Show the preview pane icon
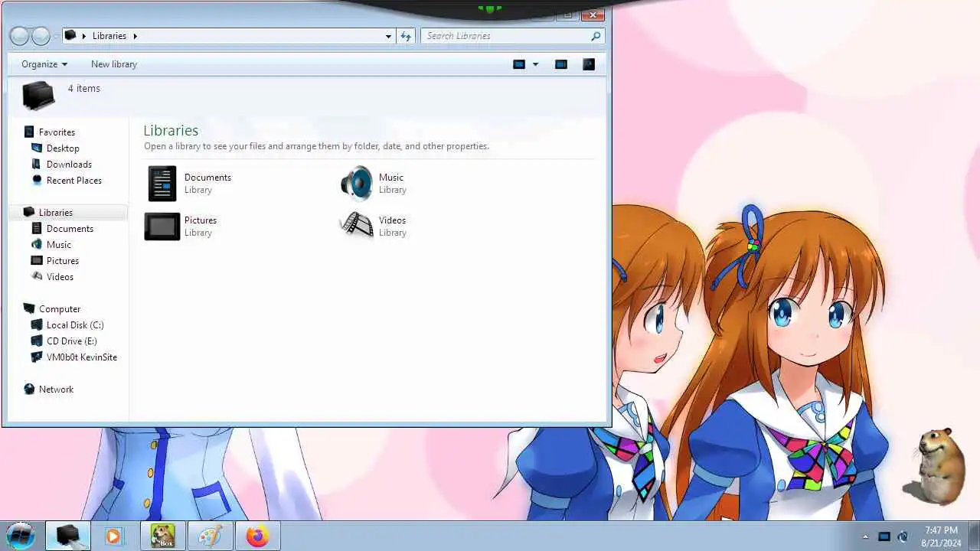 coord(561,64)
